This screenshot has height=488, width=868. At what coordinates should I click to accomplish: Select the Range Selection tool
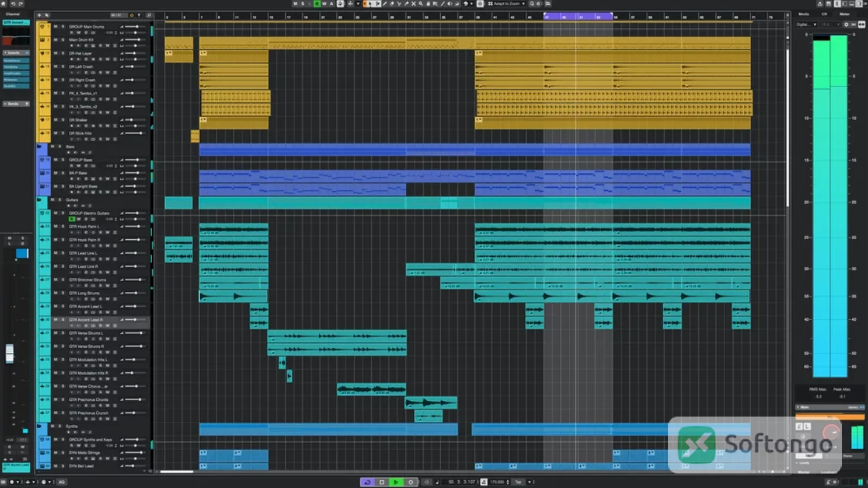(377, 4)
